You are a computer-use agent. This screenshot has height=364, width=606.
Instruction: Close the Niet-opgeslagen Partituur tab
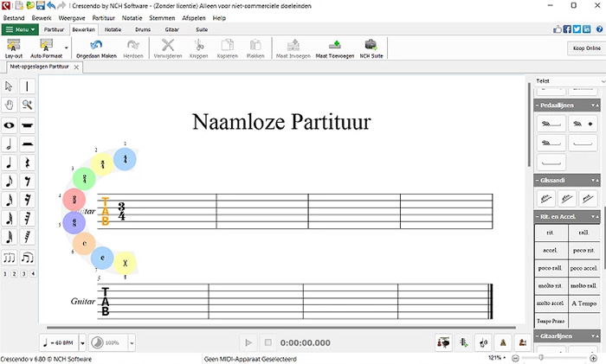tap(76, 67)
